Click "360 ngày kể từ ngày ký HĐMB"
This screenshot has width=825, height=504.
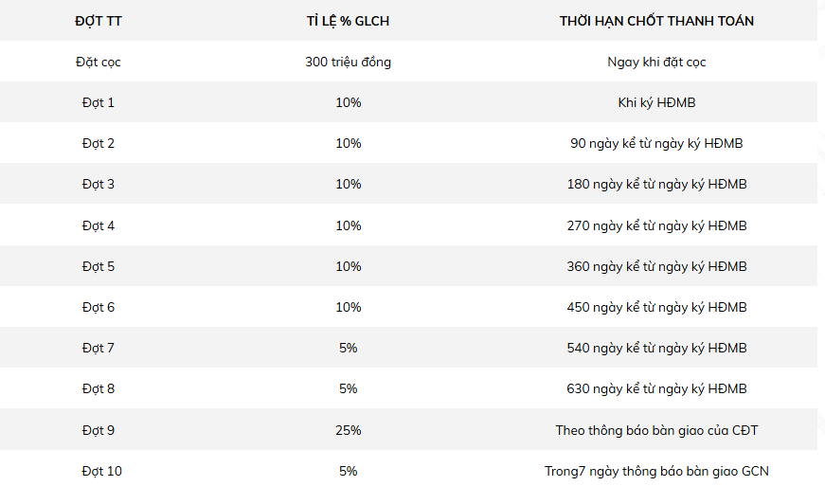pos(656,266)
